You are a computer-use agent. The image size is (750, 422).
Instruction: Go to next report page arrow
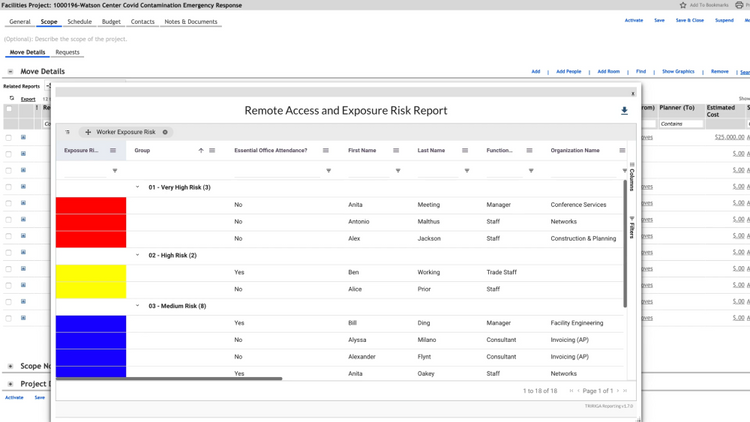coord(618,391)
